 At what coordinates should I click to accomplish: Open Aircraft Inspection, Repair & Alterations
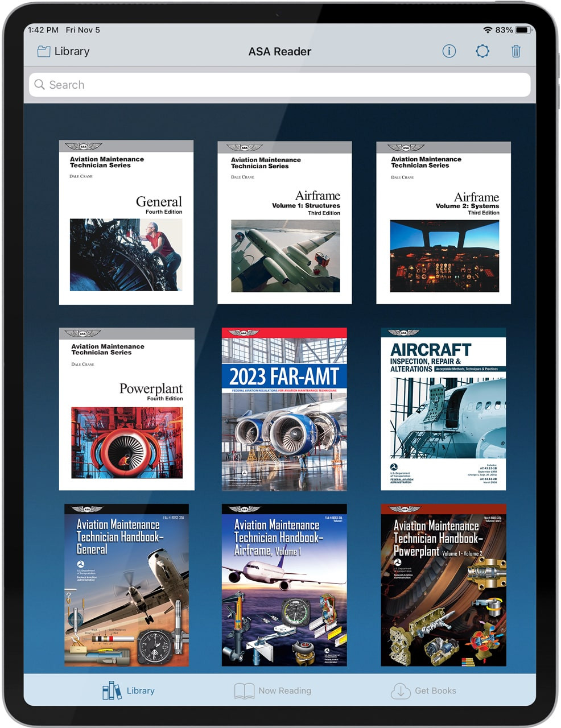coord(443,408)
